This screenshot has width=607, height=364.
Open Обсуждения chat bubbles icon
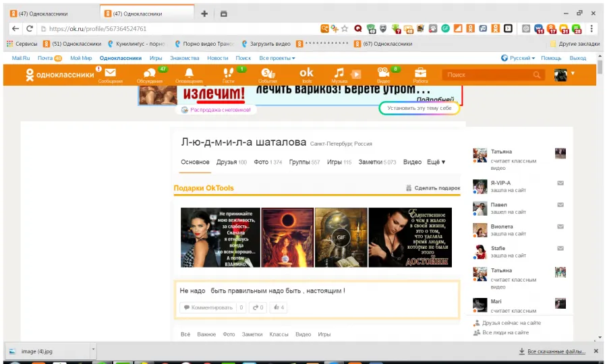click(x=150, y=73)
